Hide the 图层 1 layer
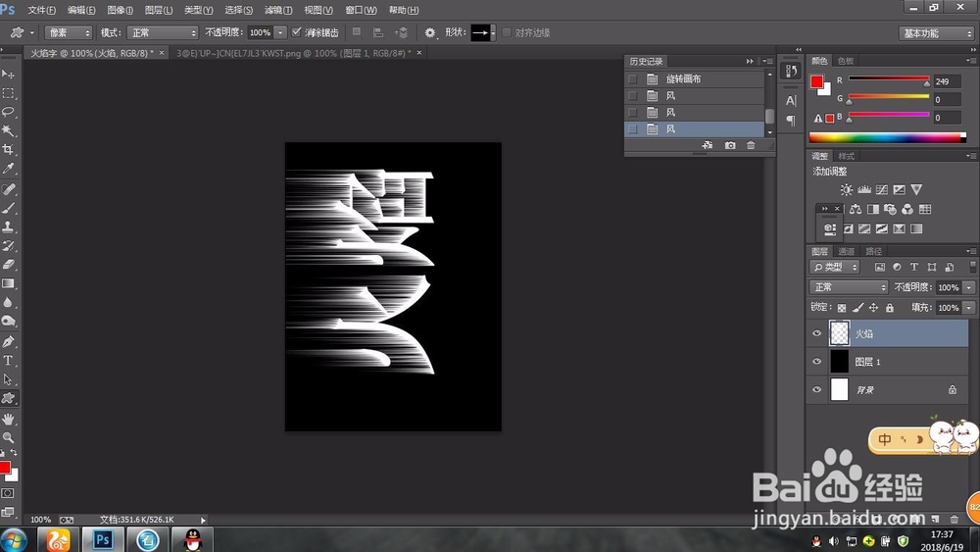The height and width of the screenshot is (552, 980). coord(816,362)
